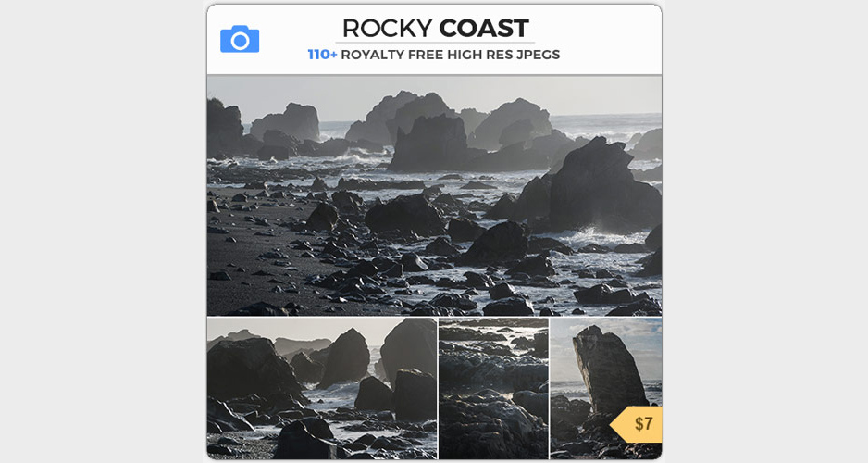Click the white lens circle inside camera icon

(240, 41)
